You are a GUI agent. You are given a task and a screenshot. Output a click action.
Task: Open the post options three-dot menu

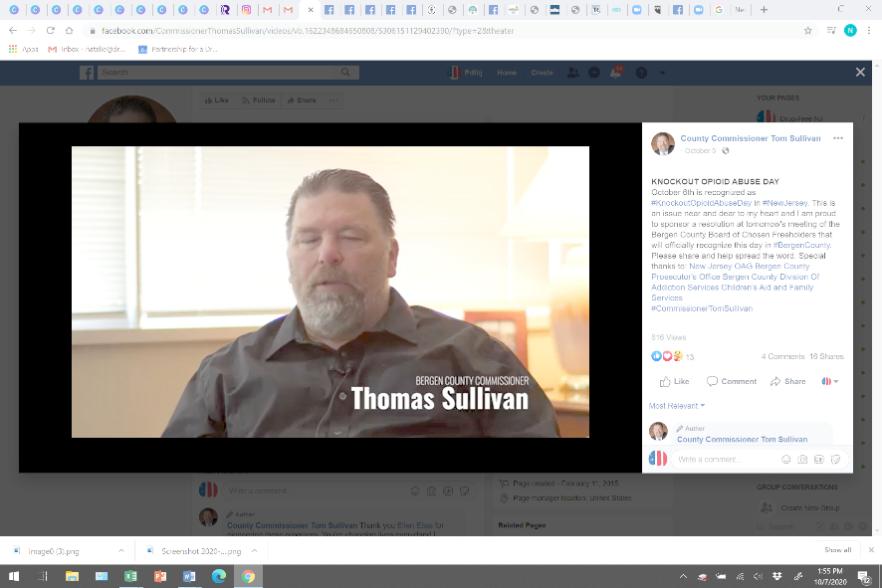[x=838, y=138]
